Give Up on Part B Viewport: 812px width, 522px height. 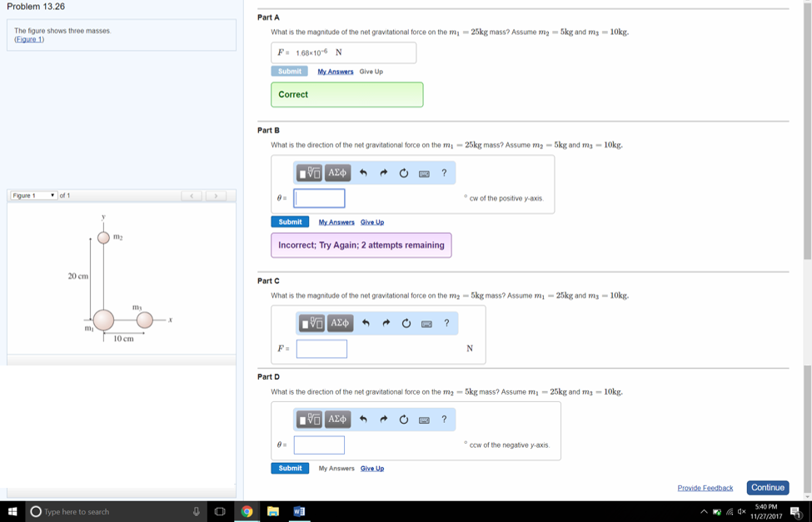click(x=372, y=221)
